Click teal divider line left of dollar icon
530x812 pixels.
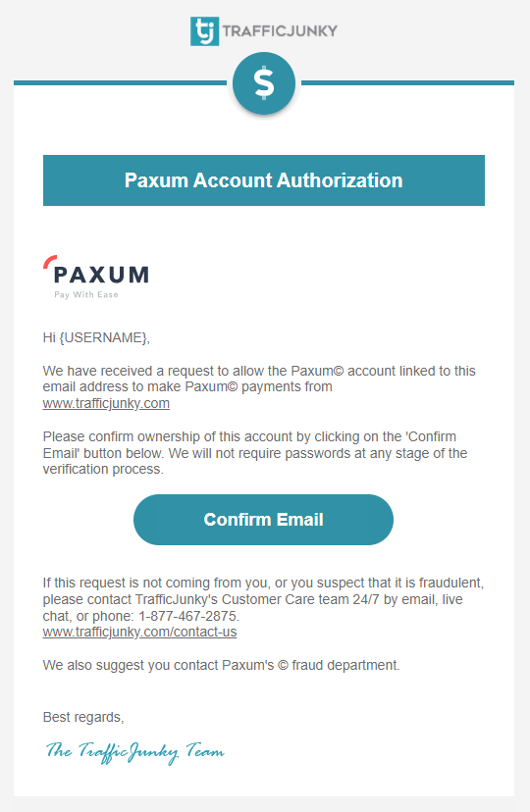120,82
